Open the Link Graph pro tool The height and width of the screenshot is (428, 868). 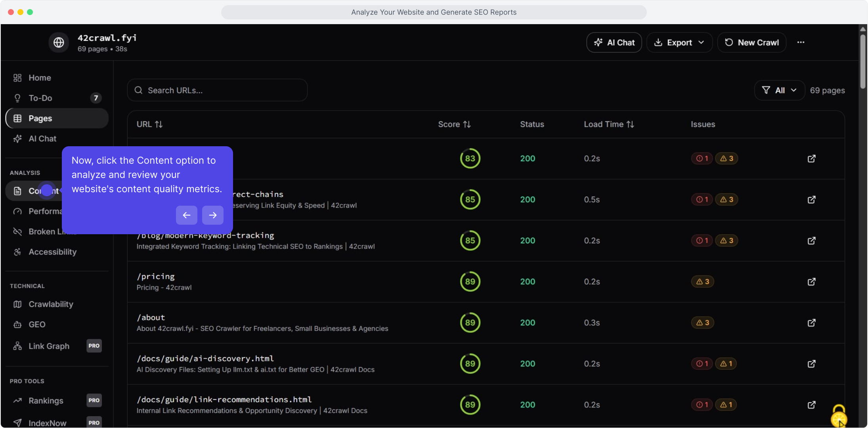pyautogui.click(x=49, y=346)
